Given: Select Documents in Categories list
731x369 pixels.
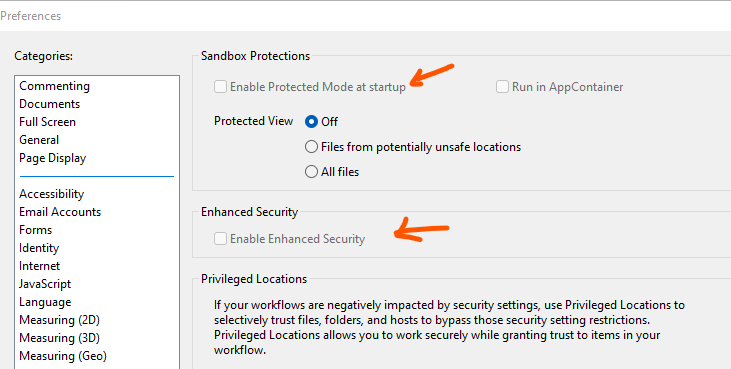Looking at the screenshot, I should (x=49, y=104).
